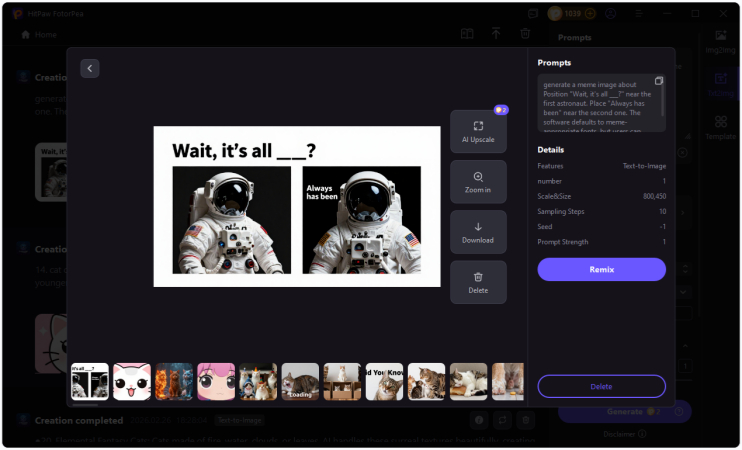The height and width of the screenshot is (450, 742).
Task: Click the outlined Delete button in the Details panel
Action: (x=601, y=386)
